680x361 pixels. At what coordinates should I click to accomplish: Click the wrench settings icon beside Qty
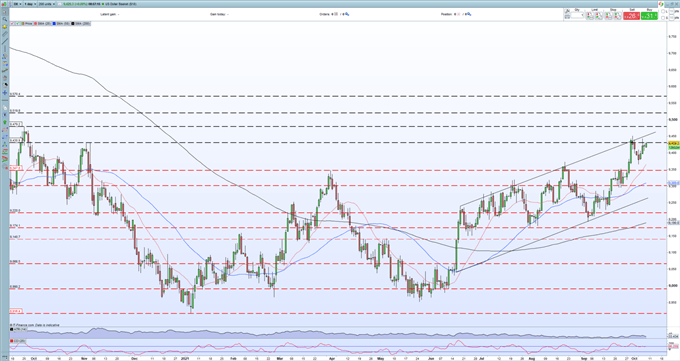pos(567,11)
